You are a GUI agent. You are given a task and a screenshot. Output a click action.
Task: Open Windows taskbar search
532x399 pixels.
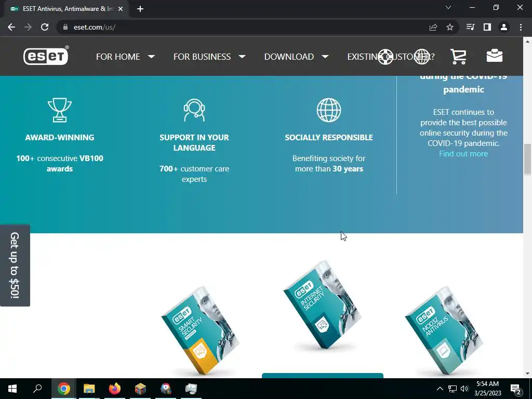pos(37,389)
